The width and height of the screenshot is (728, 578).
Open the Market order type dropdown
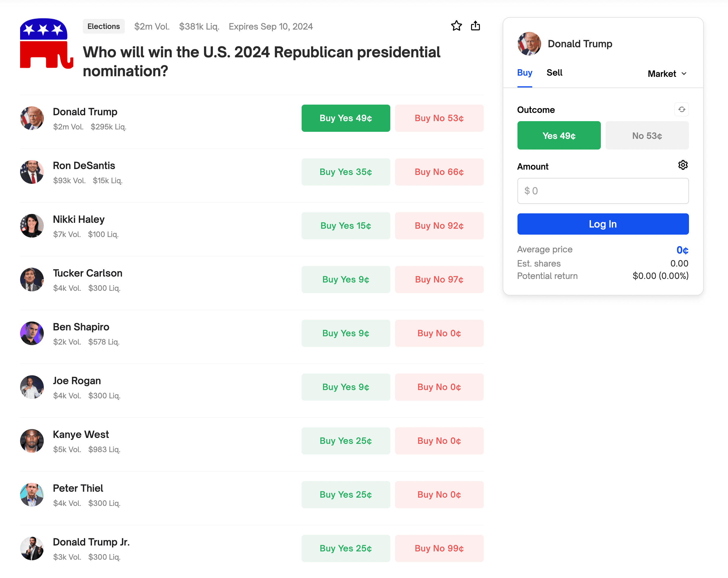pos(667,74)
